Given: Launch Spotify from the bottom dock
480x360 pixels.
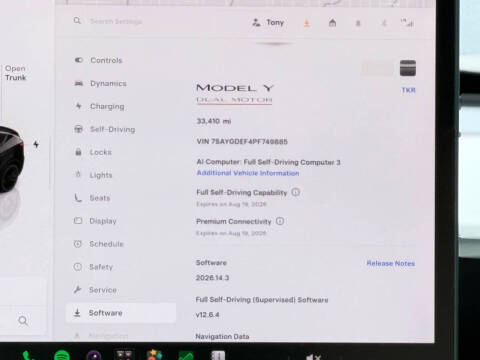Looking at the screenshot, I should coord(62,355).
